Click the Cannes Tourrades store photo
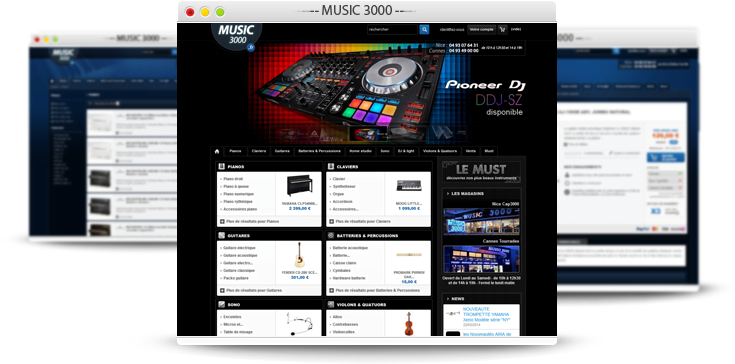 481,259
